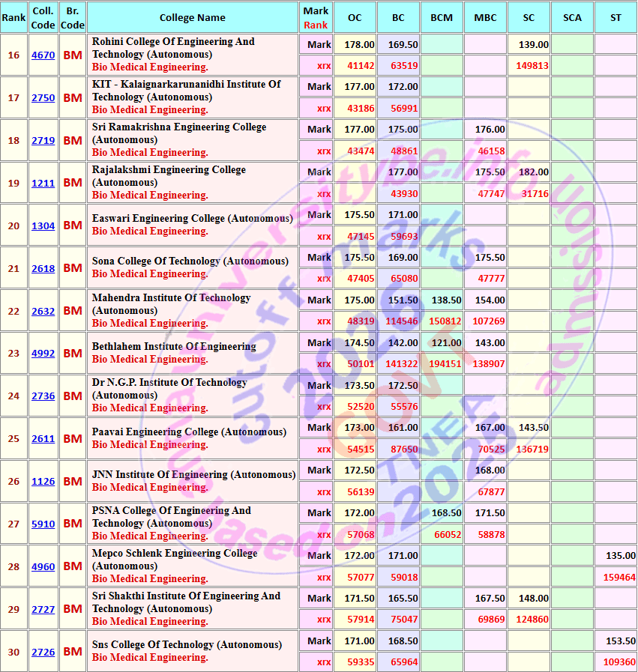Open college code link 2750
This screenshot has height=672, width=638.
(43, 97)
